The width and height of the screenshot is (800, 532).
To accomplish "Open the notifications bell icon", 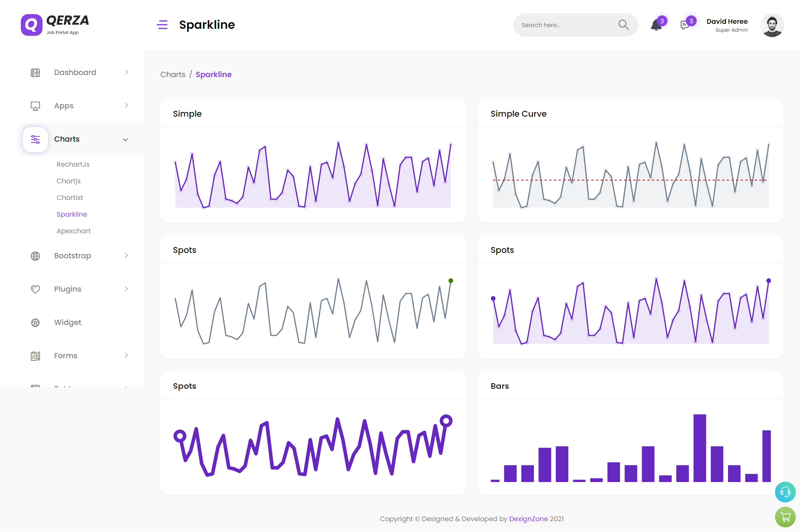I will (656, 25).
